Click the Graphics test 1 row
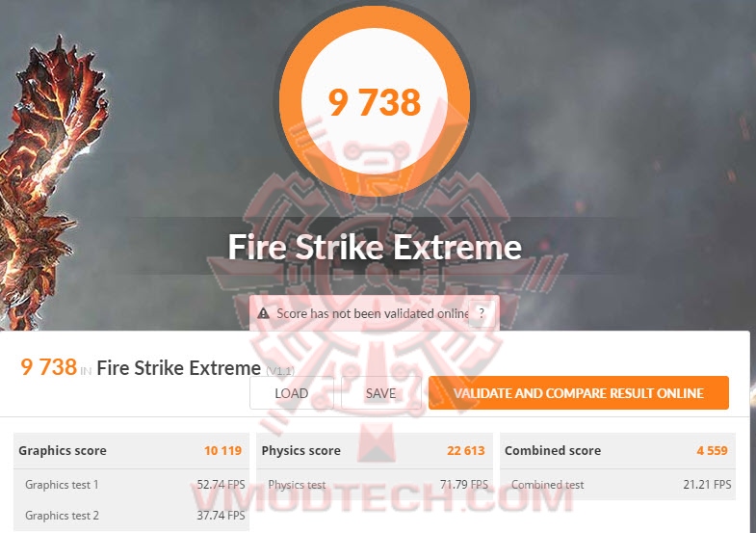 [x=131, y=484]
